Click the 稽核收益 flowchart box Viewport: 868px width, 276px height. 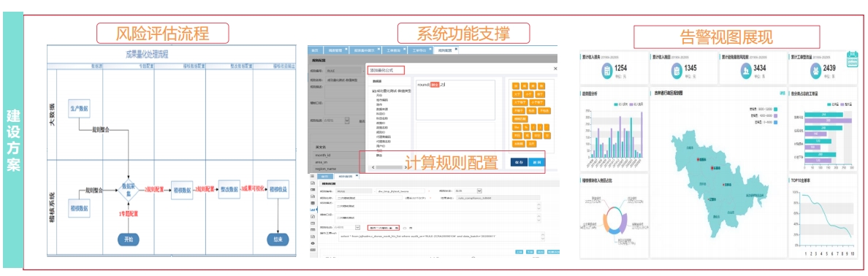pos(278,188)
